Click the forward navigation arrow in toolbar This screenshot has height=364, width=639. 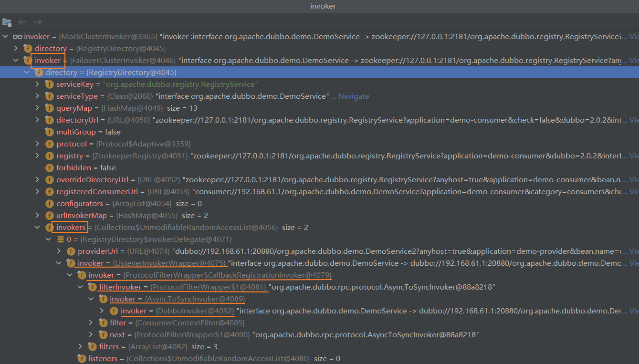click(x=38, y=22)
